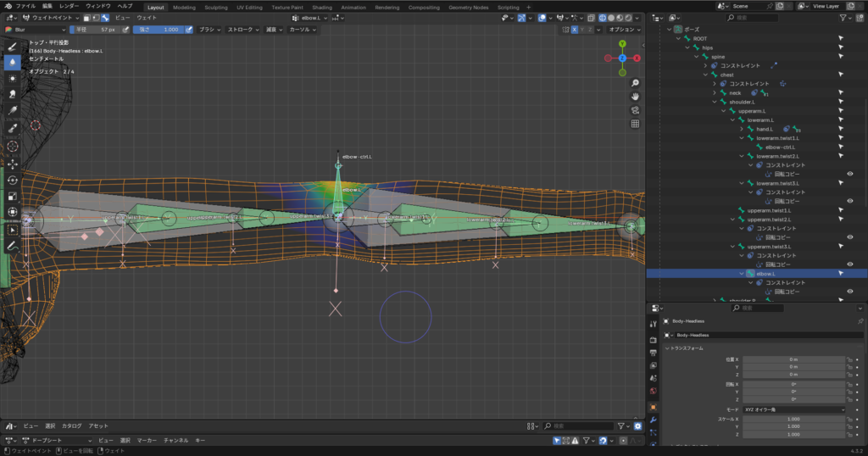Click the zoom magnifier viewport gizmo
The image size is (868, 456).
click(x=635, y=83)
